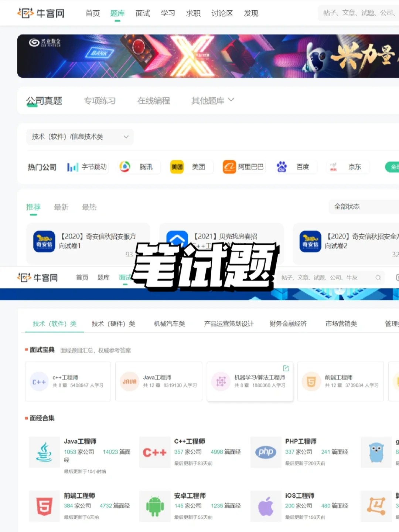The width and height of the screenshot is (399, 532).
Task: Click the green Android robot icon
Action: (154, 506)
